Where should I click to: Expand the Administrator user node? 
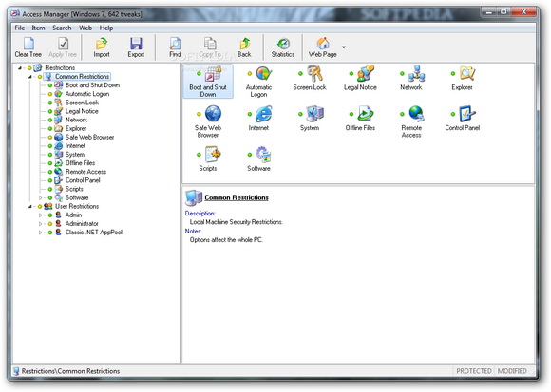(x=41, y=224)
